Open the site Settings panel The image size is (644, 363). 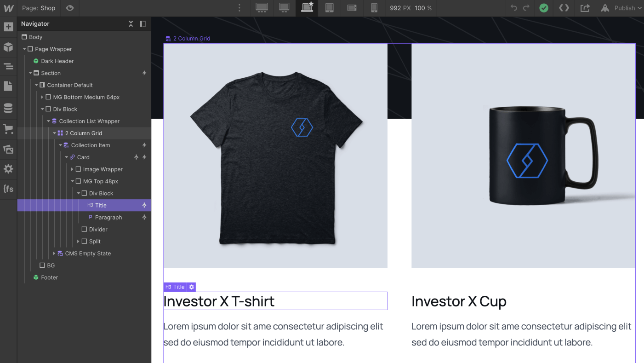pyautogui.click(x=8, y=169)
